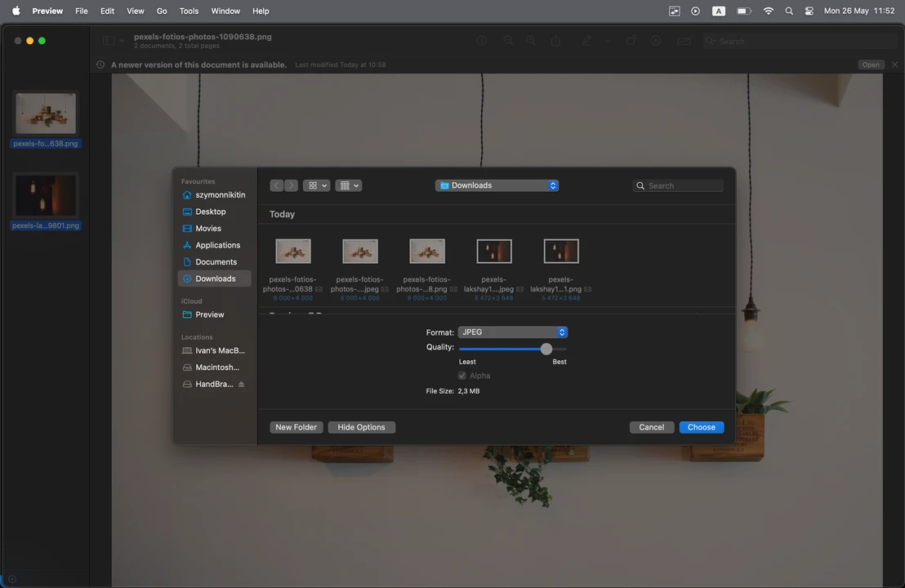The width and height of the screenshot is (905, 588).
Task: Open the Go menu
Action: pyautogui.click(x=162, y=11)
